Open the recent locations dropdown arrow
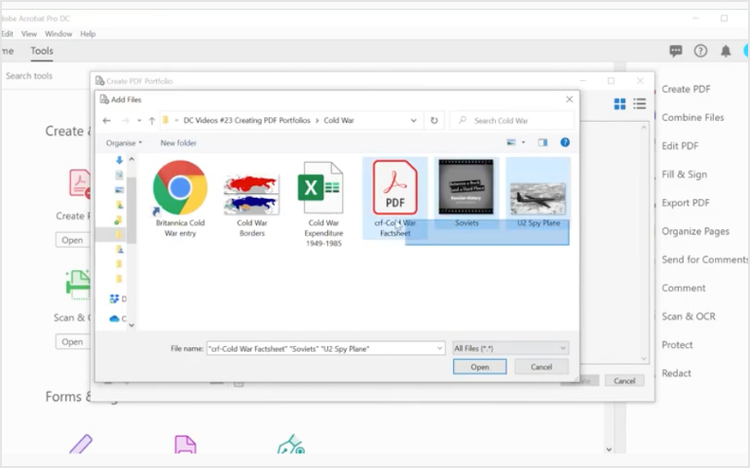Viewport: 750px width, 468px height. [139, 121]
